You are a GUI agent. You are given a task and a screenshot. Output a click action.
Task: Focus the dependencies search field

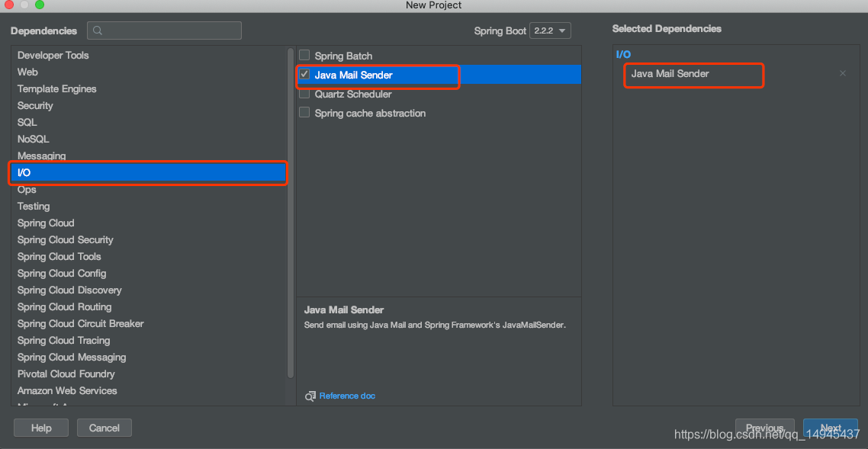(165, 31)
